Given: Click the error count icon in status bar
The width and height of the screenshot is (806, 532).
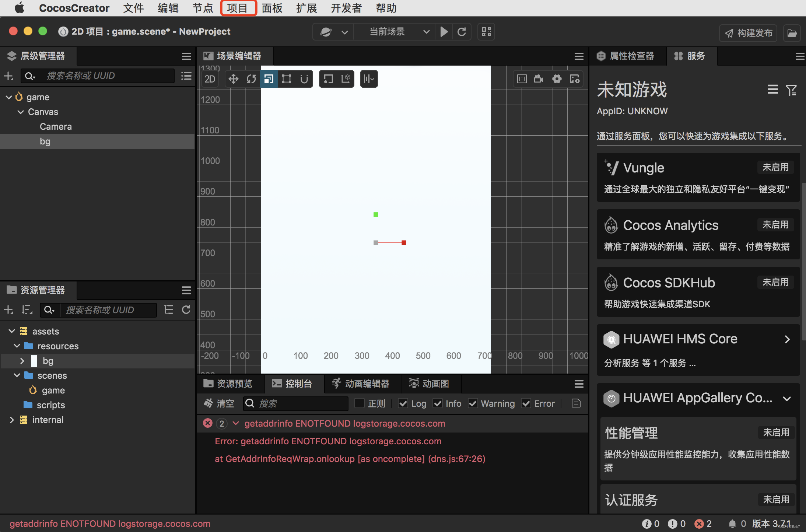Looking at the screenshot, I should [x=700, y=524].
